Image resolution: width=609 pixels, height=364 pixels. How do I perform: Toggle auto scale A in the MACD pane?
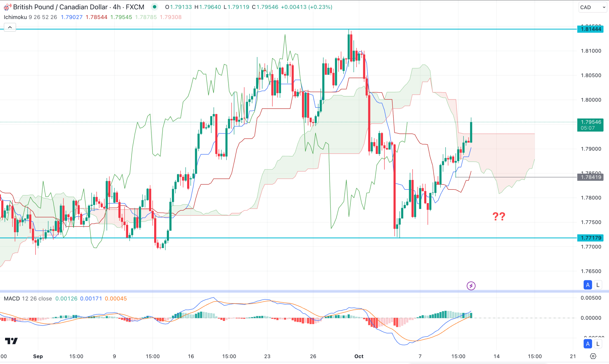(x=588, y=344)
